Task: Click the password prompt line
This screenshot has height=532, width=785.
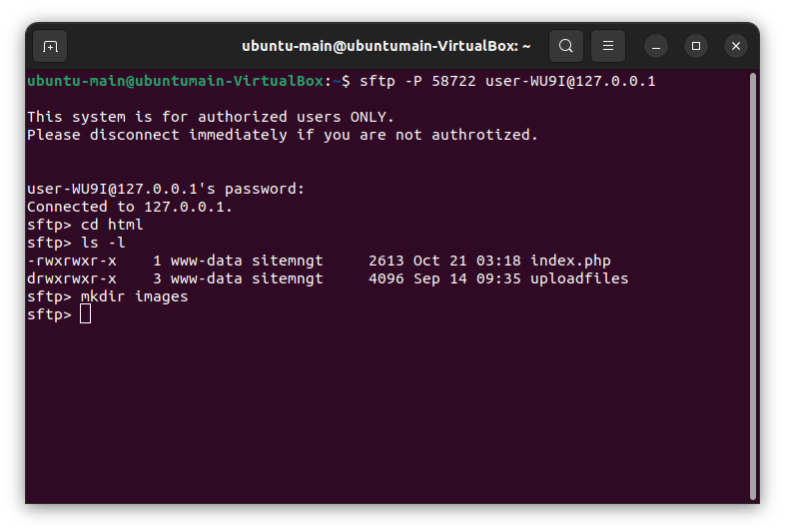Action: (x=166, y=189)
